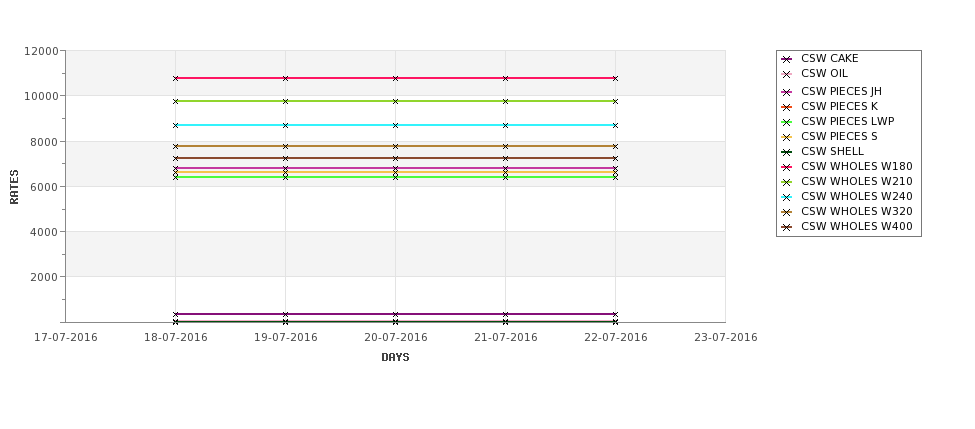The image size is (975, 429).
Task: Click the CSW CAKE legend marker
Action: 787,59
